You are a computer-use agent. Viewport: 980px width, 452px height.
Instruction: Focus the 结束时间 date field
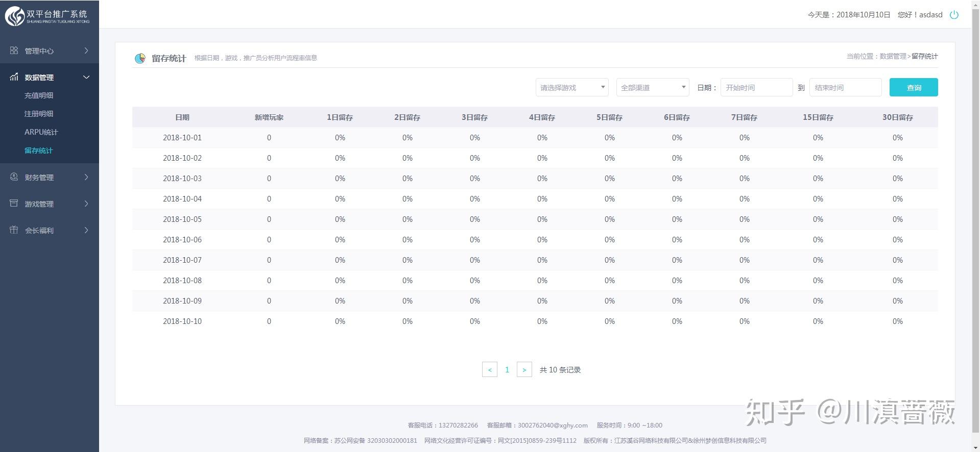845,87
